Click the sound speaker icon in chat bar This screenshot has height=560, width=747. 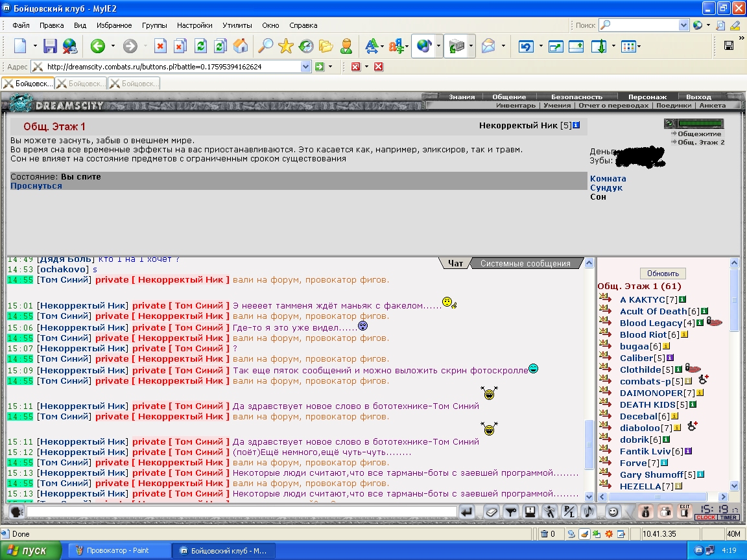point(589,512)
